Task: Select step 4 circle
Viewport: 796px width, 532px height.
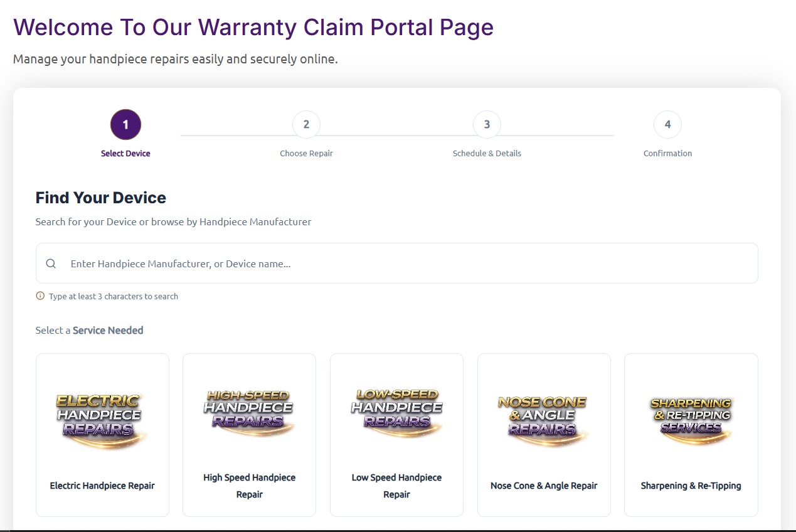Action: (667, 124)
